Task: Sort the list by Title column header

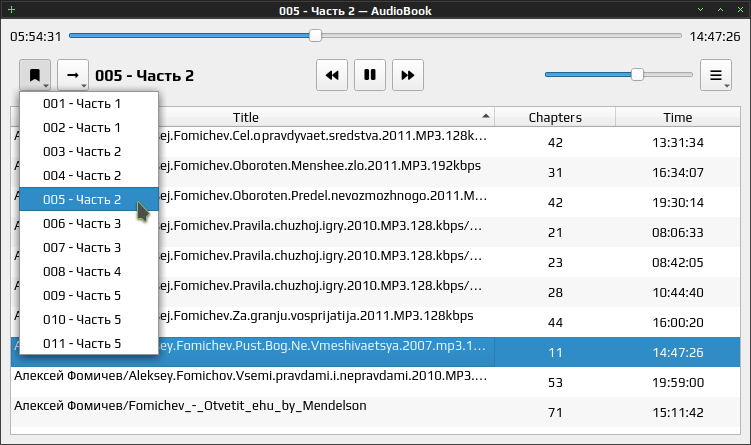Action: pyautogui.click(x=252, y=117)
